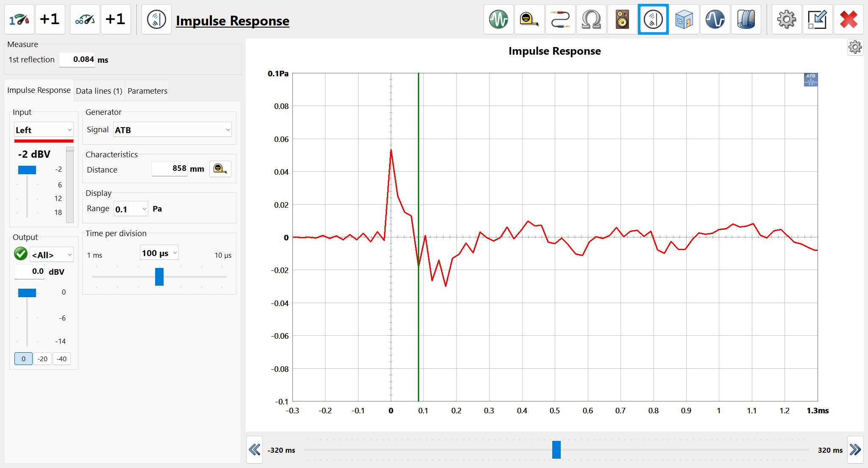868x468 pixels.
Task: Switch to the Impulse Response tab
Action: point(39,90)
